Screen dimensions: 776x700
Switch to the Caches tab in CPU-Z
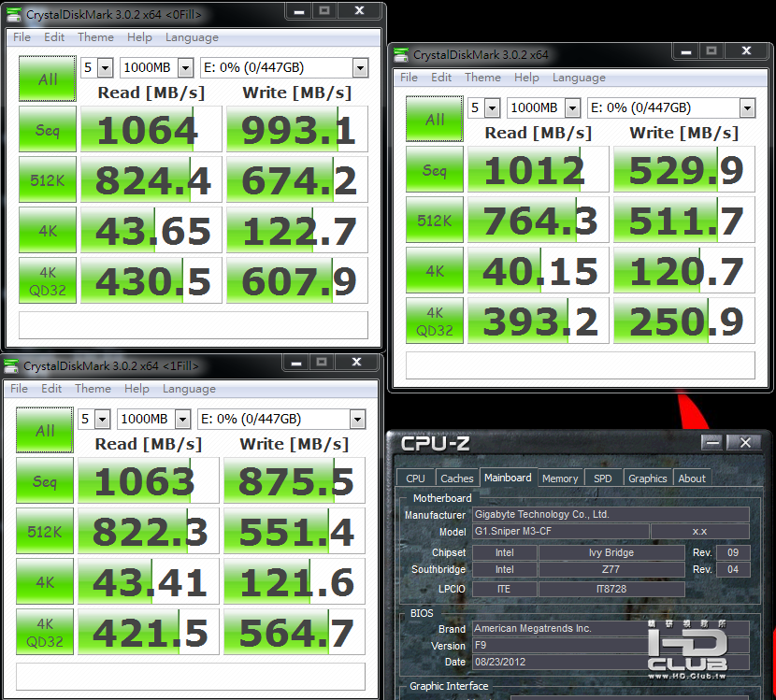click(457, 478)
